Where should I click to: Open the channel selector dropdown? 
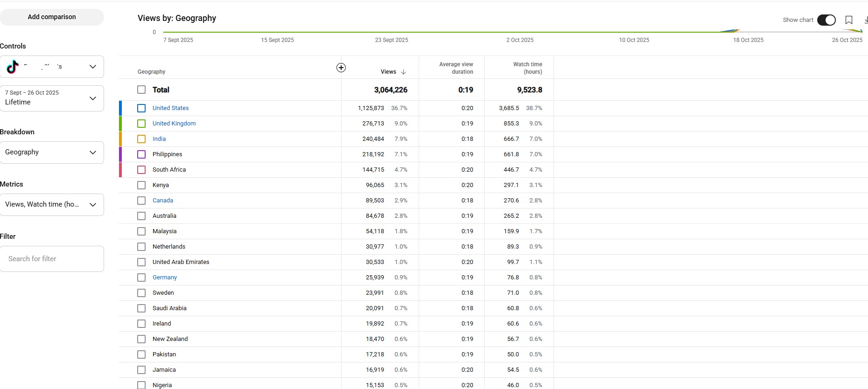click(x=92, y=67)
